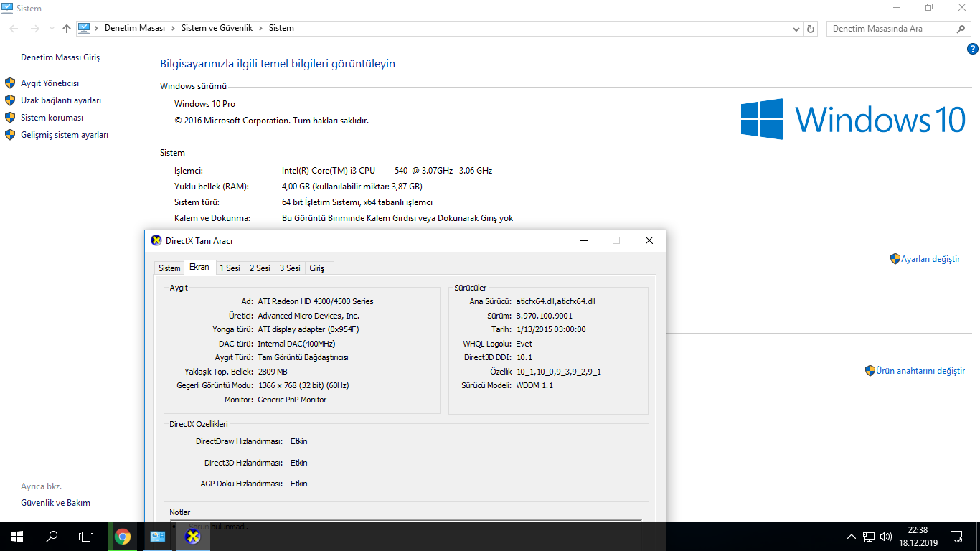Switch to 1 Sesi tab
The image size is (980, 551).
(230, 268)
